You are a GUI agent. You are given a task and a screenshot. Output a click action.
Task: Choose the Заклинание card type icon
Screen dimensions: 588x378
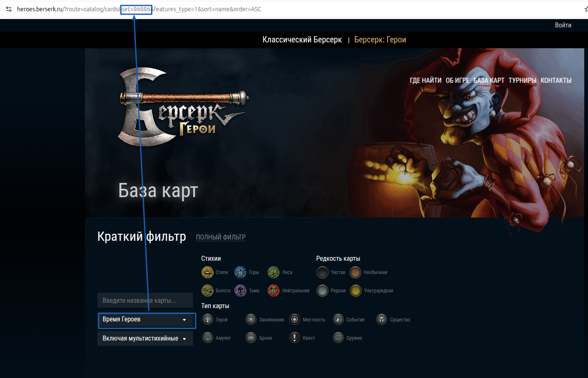click(251, 319)
